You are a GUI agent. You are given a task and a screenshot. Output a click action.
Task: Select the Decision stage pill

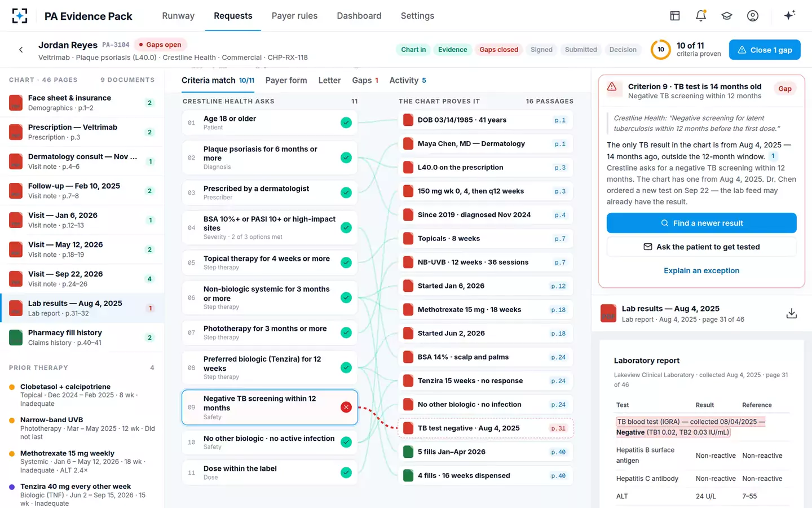[623, 50]
